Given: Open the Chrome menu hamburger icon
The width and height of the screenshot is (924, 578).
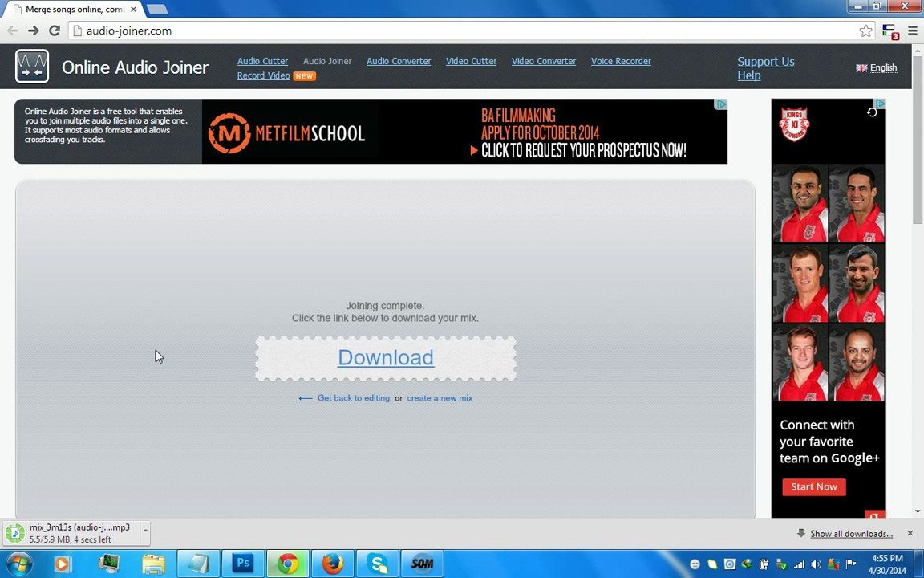Looking at the screenshot, I should pyautogui.click(x=912, y=31).
